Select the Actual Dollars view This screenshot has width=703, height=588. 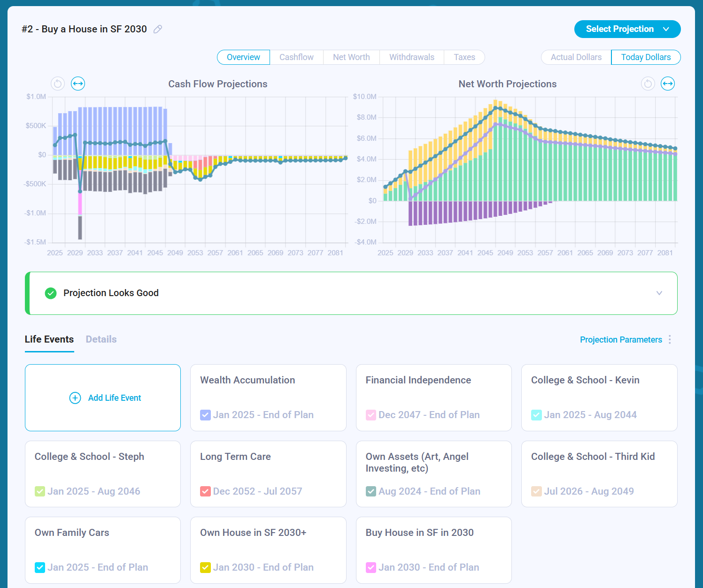coord(576,57)
